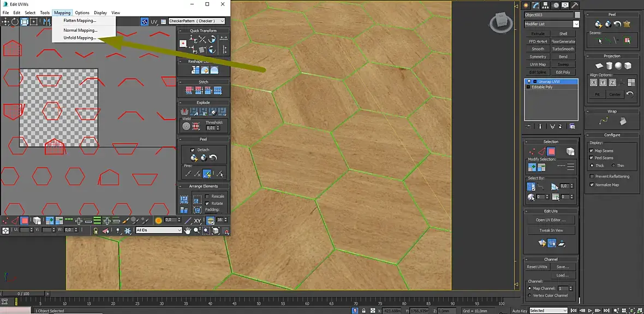
Task: Click the W coordinate input field
Action: click(68, 230)
